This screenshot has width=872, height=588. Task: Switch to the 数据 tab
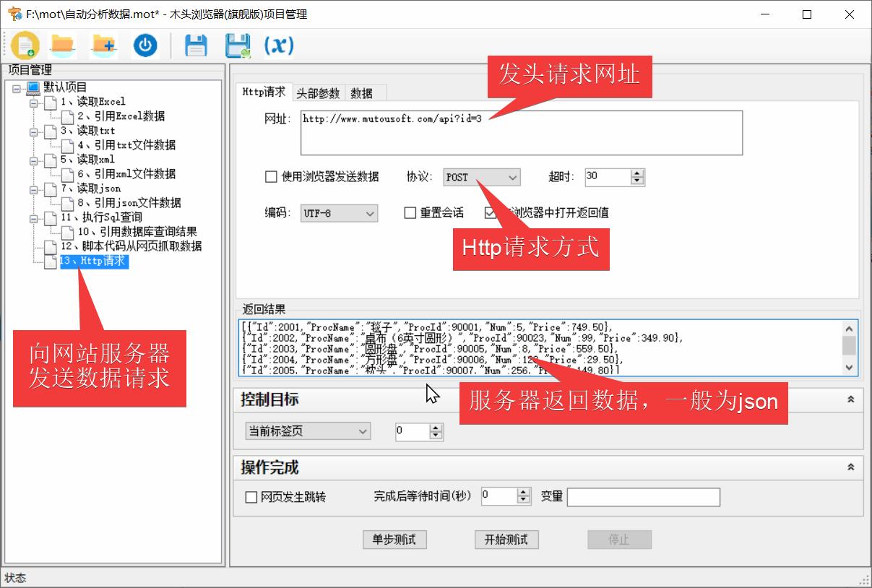click(365, 92)
